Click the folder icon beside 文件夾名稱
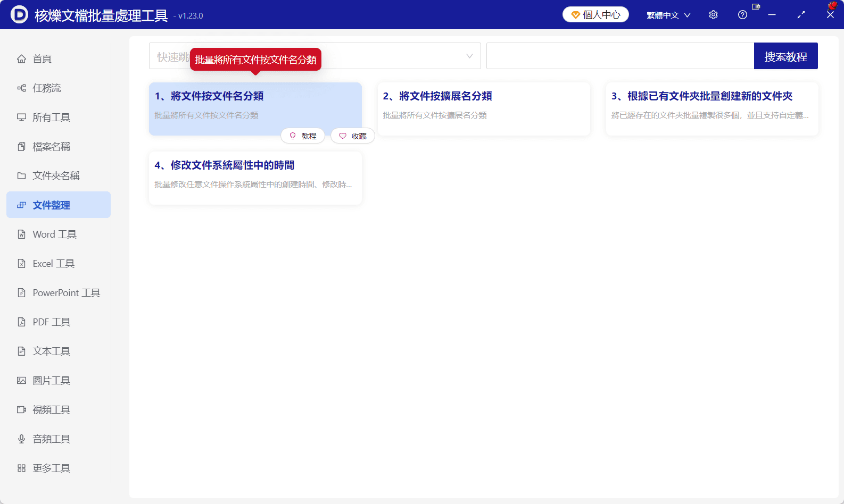The height and width of the screenshot is (504, 844). pos(21,175)
